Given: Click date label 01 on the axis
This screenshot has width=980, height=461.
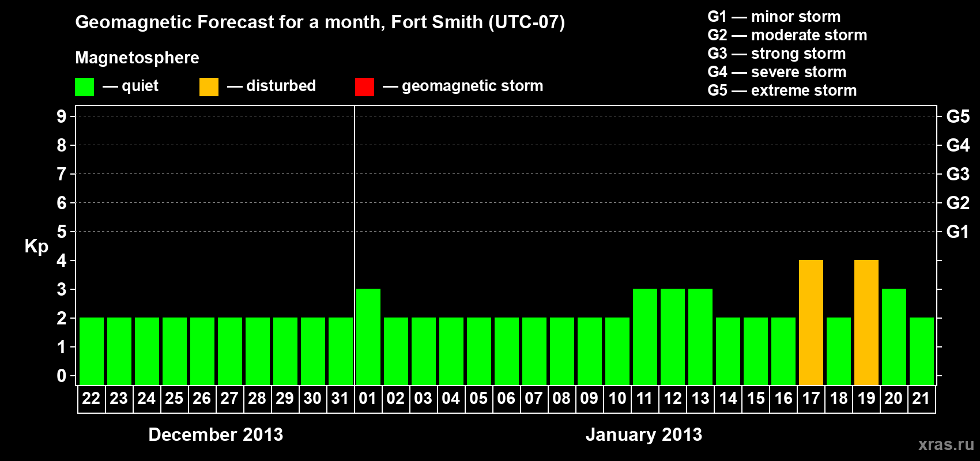Looking at the screenshot, I should (368, 398).
